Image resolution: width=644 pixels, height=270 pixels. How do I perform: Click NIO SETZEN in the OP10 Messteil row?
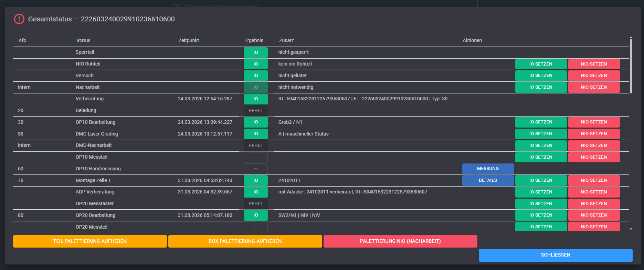click(x=594, y=157)
